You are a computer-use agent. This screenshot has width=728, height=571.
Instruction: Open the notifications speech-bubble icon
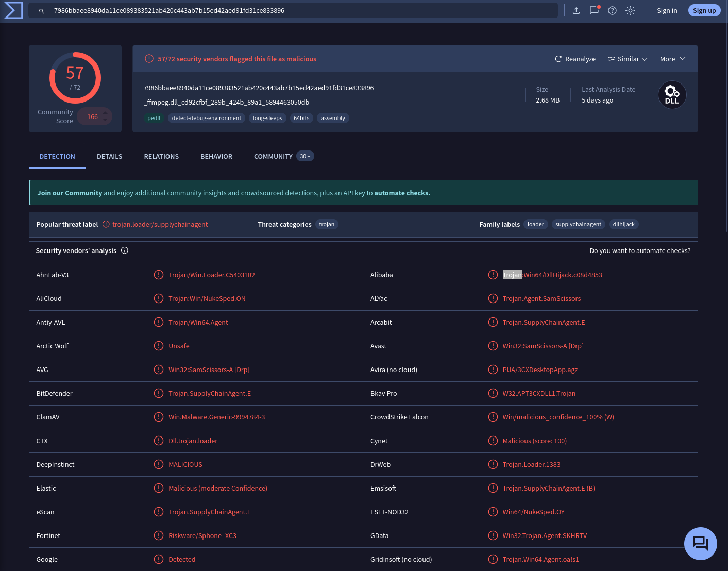coord(595,10)
